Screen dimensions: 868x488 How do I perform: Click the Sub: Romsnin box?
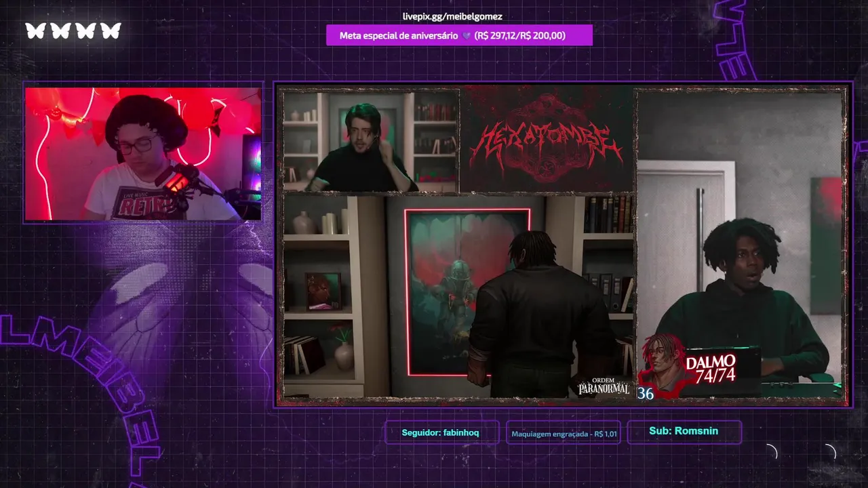pyautogui.click(x=684, y=432)
